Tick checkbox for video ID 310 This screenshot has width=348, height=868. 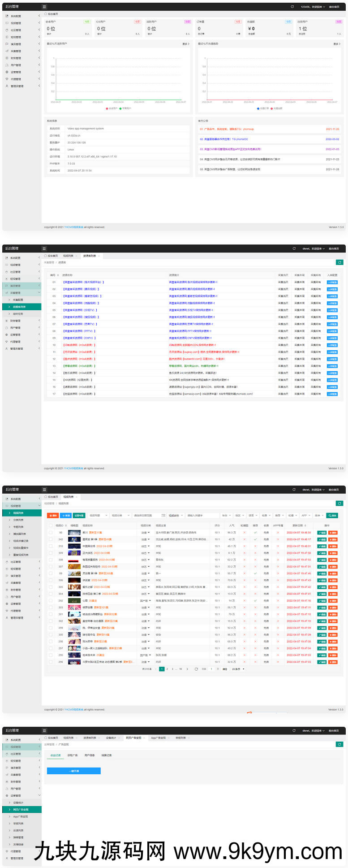[51, 546]
